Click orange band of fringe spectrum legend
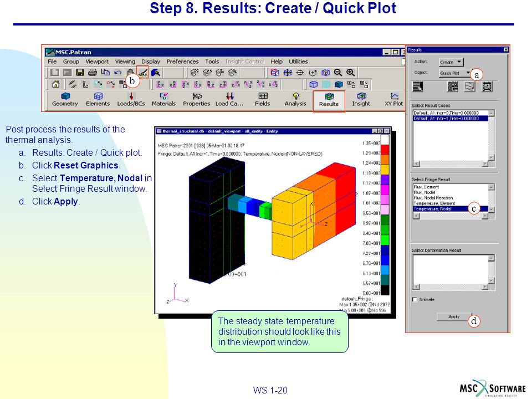This screenshot has height=399, width=532. [x=385, y=160]
